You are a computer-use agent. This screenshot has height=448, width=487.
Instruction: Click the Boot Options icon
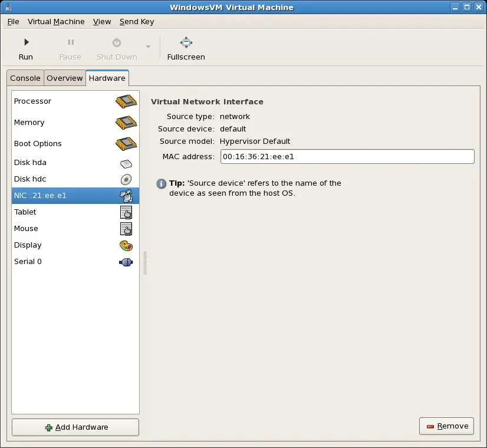click(126, 143)
